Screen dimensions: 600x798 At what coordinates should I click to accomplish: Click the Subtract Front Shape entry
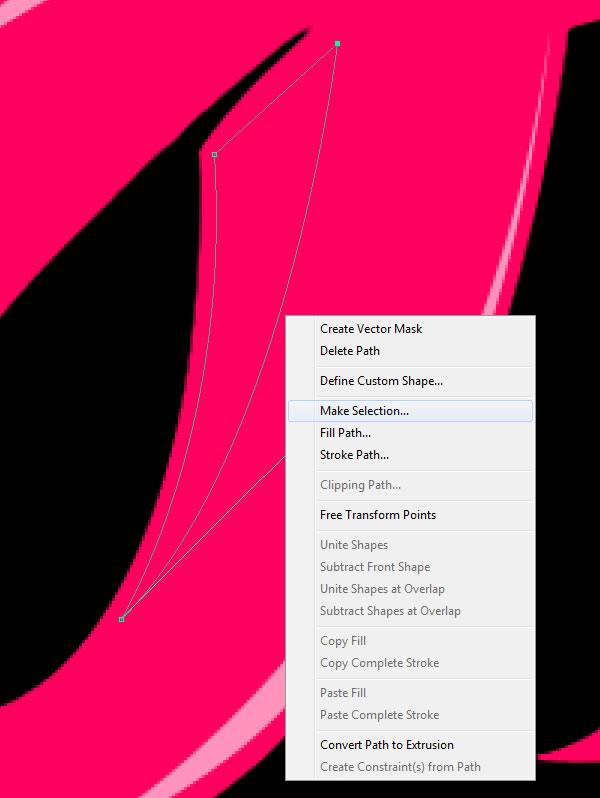tap(410, 566)
